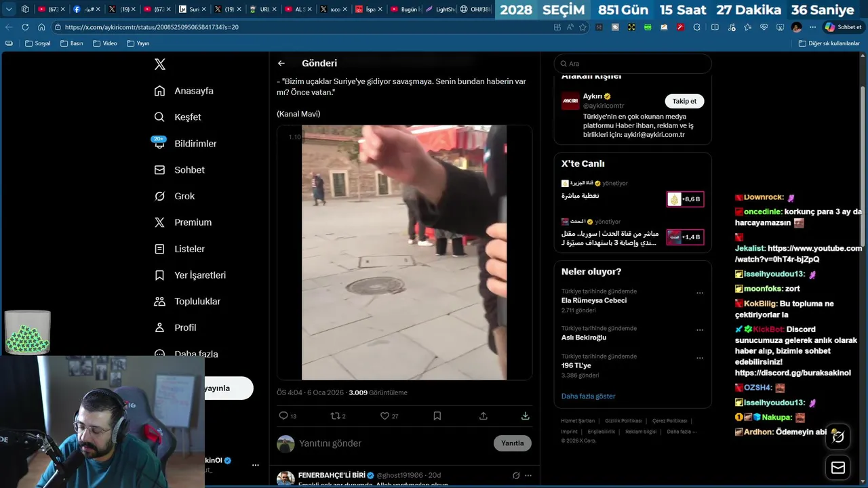Open Grok in the sidebar
The width and height of the screenshot is (868, 488).
174,196
